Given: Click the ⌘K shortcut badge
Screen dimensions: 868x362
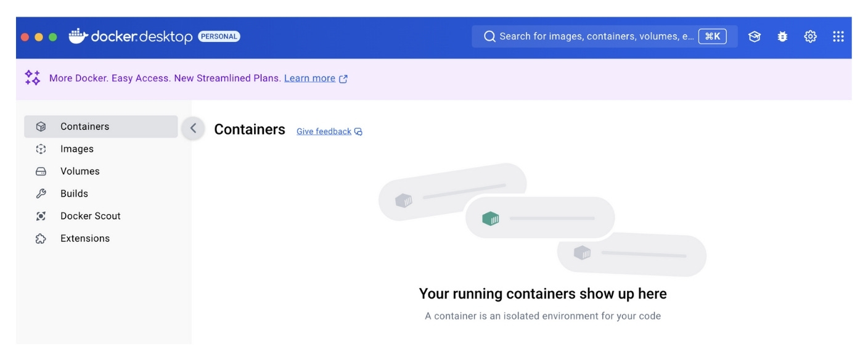Looking at the screenshot, I should click(713, 36).
